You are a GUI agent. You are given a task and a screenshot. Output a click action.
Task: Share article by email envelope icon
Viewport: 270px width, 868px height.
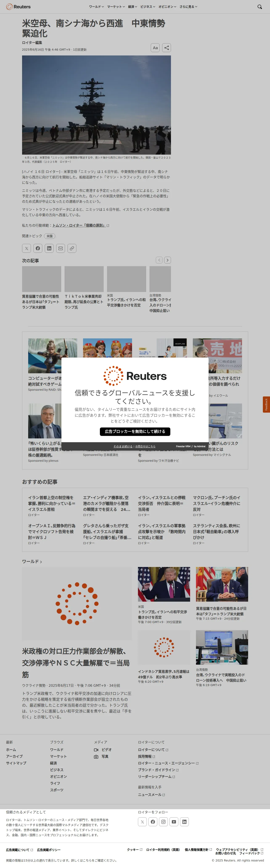coord(60,248)
